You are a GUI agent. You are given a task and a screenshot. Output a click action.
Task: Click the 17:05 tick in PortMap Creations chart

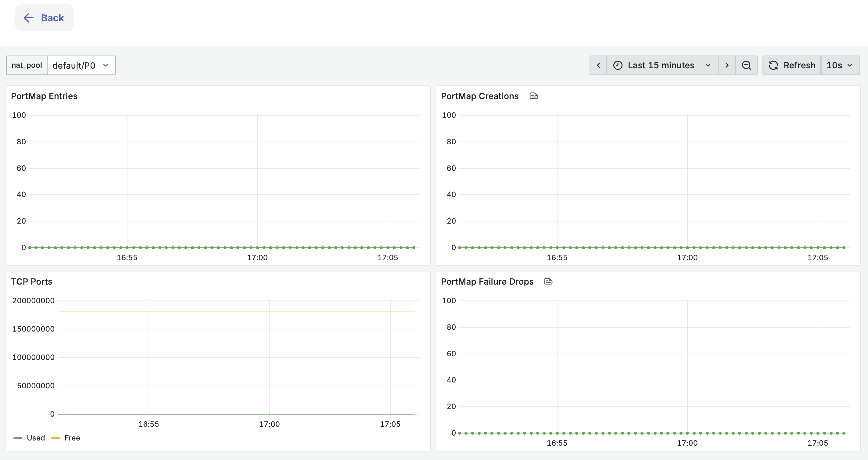817,257
